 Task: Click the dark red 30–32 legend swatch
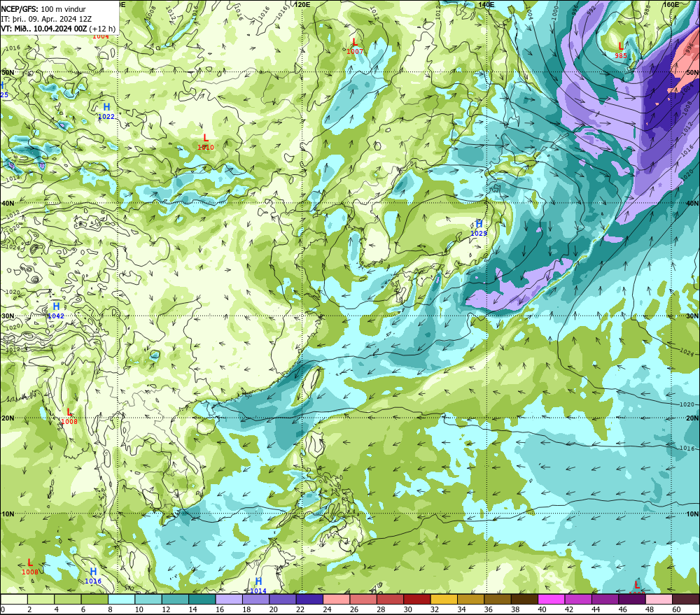pos(417,599)
